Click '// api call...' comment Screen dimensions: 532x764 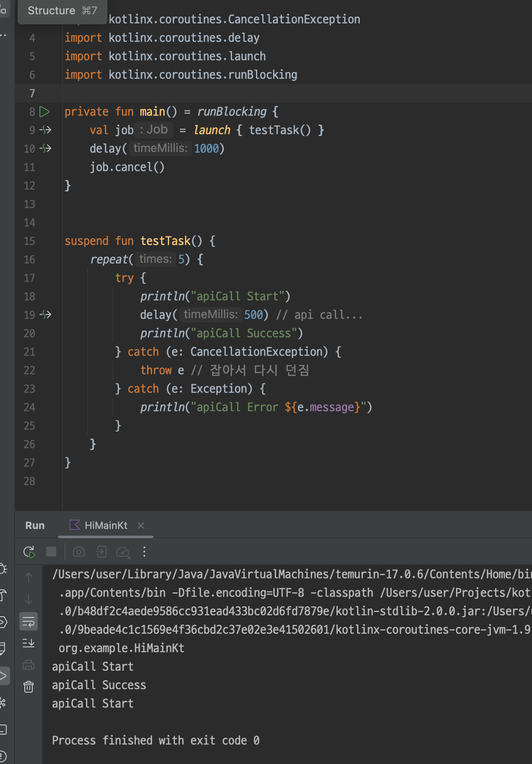[x=319, y=315]
